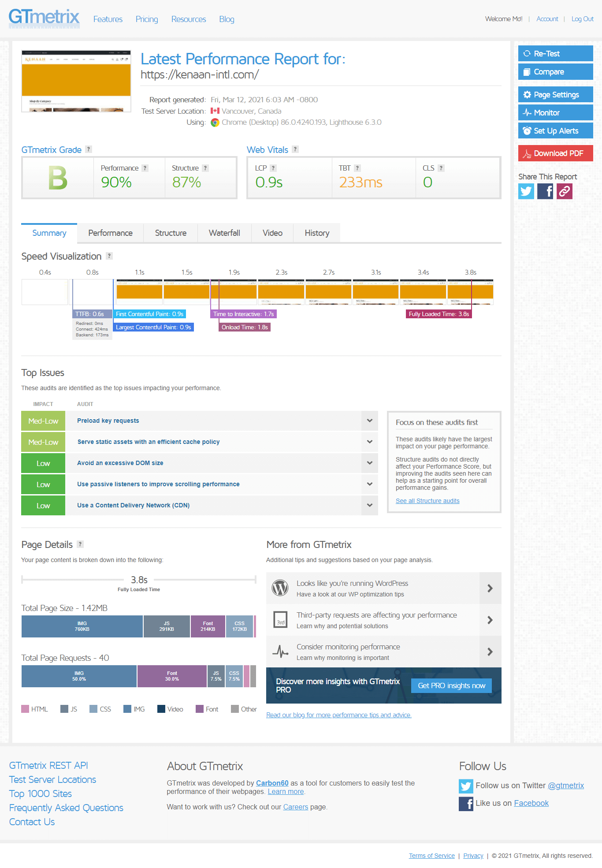This screenshot has height=868, width=602.
Task: Expand Preload key requests audit
Action: point(370,421)
